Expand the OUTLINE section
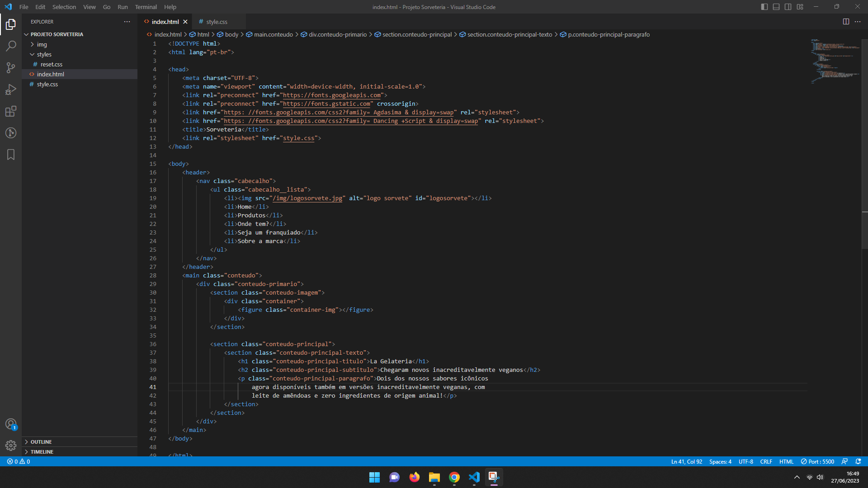This screenshot has width=868, height=488. 80,441
